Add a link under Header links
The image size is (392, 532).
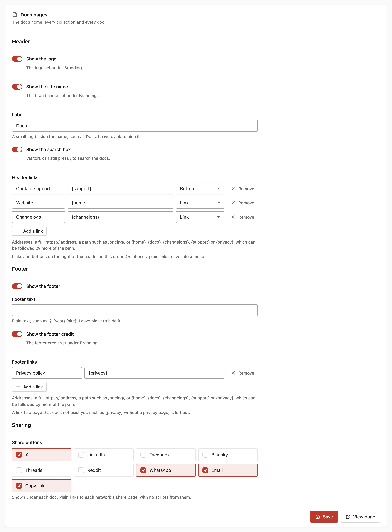29,231
